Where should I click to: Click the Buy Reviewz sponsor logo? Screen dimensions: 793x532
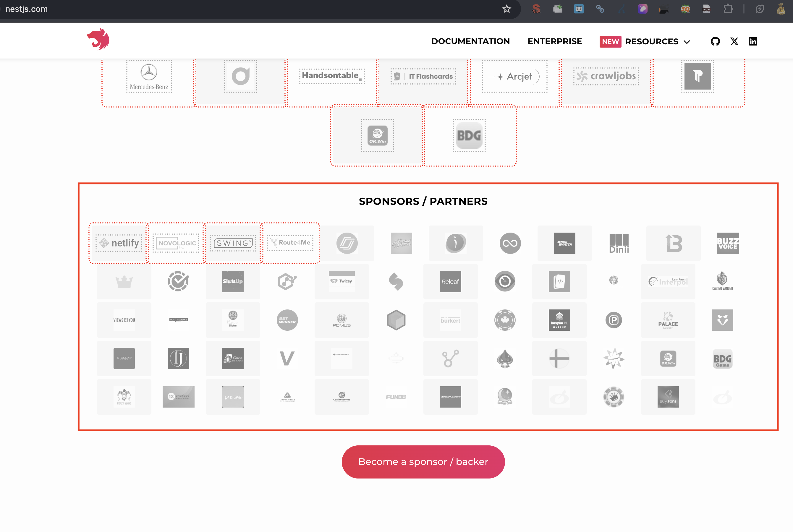tap(179, 319)
